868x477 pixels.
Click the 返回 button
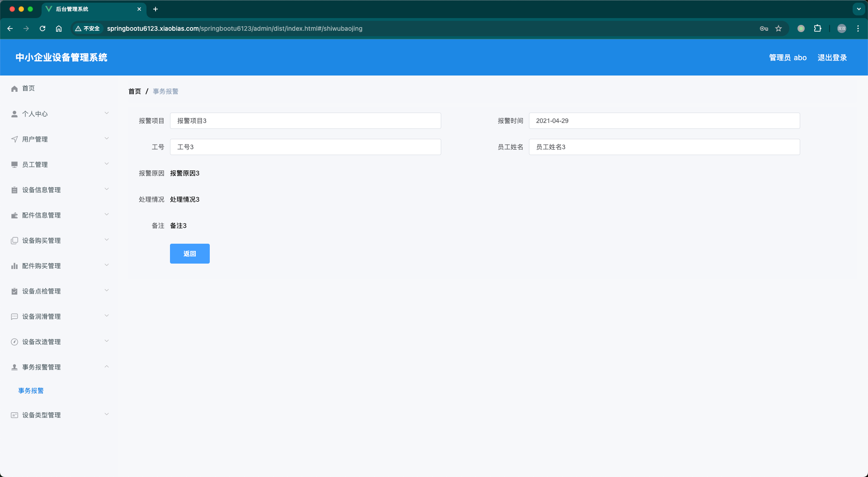(x=190, y=254)
